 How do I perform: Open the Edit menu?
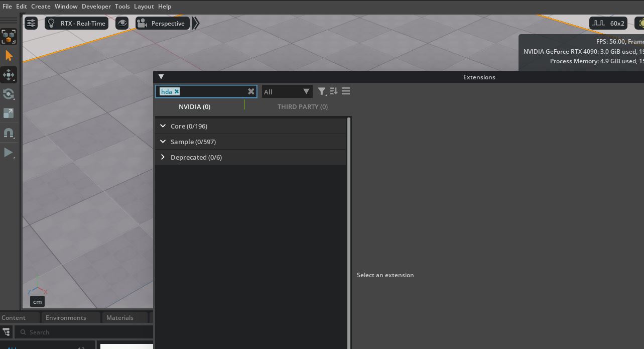pyautogui.click(x=21, y=7)
